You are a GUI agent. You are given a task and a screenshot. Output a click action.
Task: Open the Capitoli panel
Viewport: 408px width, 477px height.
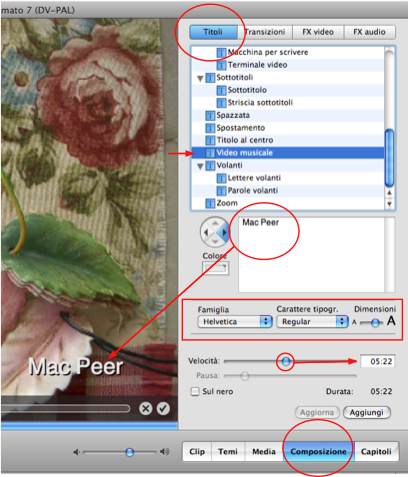pyautogui.click(x=376, y=452)
